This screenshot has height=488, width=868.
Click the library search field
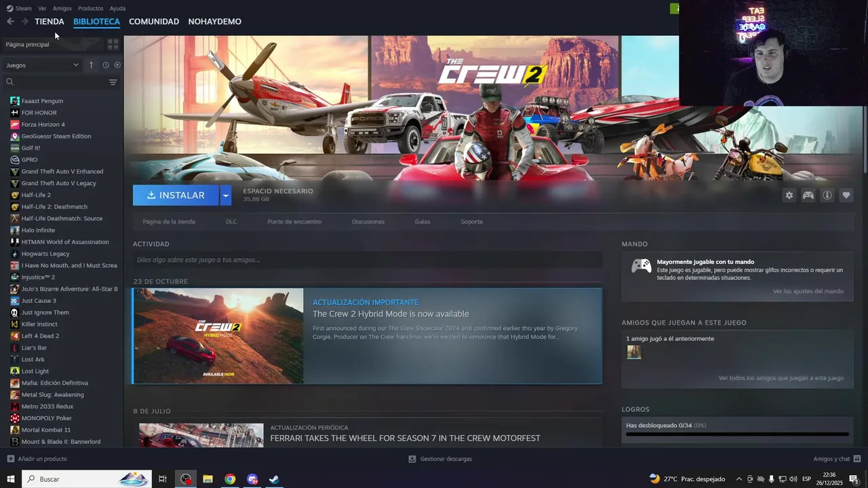pyautogui.click(x=61, y=82)
